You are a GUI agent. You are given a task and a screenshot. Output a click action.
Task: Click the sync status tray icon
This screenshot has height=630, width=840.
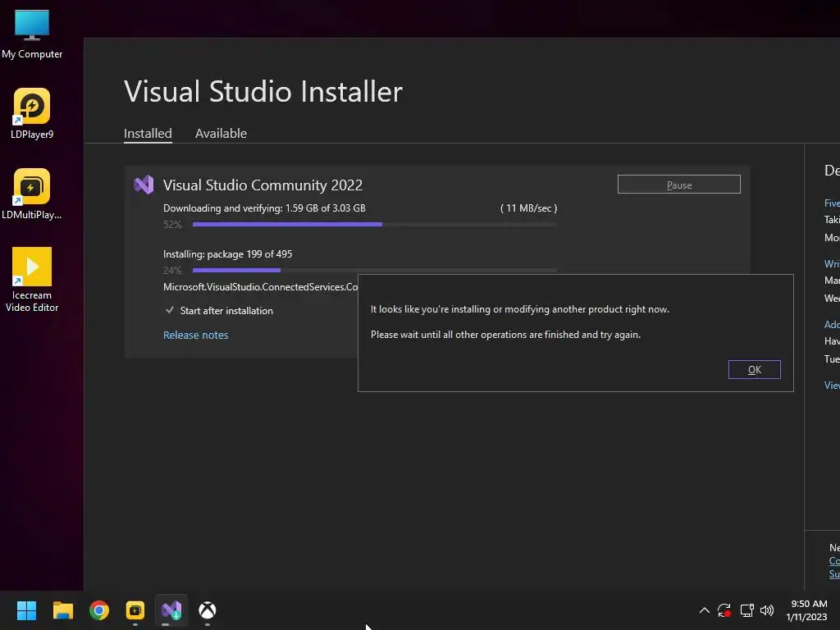pos(724,610)
